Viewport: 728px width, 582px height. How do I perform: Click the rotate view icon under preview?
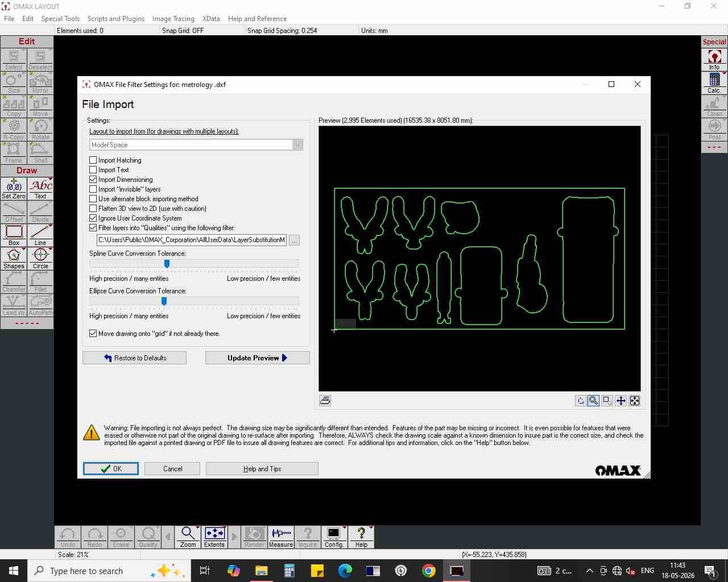click(580, 401)
